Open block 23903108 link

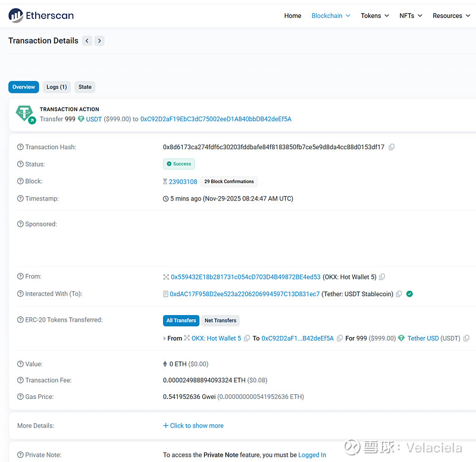click(183, 182)
